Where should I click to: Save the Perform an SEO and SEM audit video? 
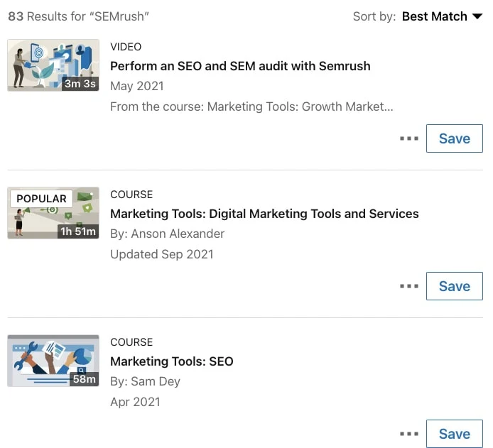[455, 138]
